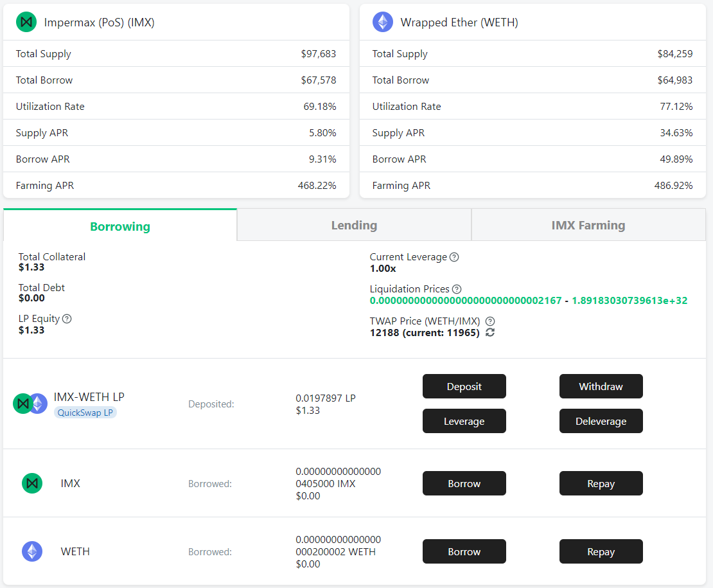
Task: Open the IMX Farming tab
Action: pyautogui.click(x=588, y=225)
